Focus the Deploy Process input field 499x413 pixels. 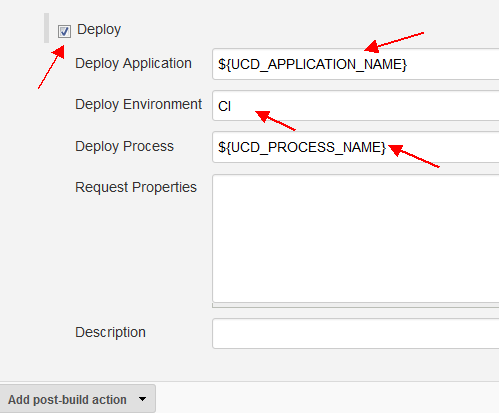(x=356, y=147)
